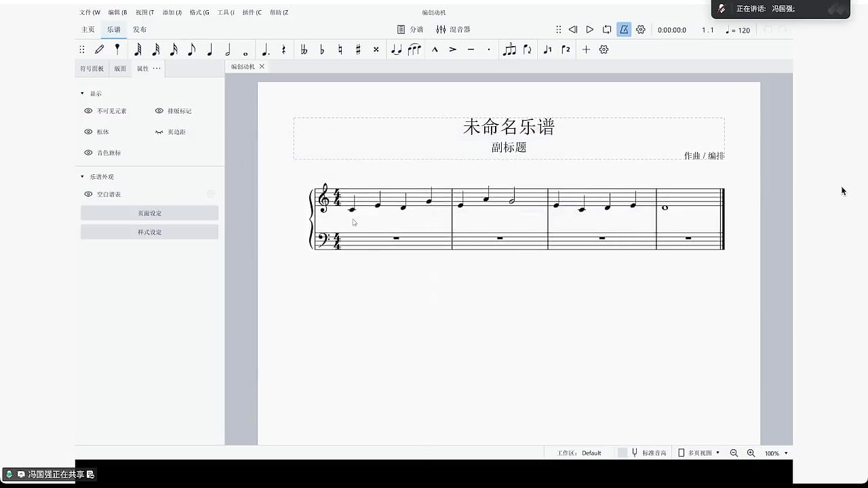Viewport: 868px width, 488px height.
Task: Apply the flat accidental
Action: 322,49
